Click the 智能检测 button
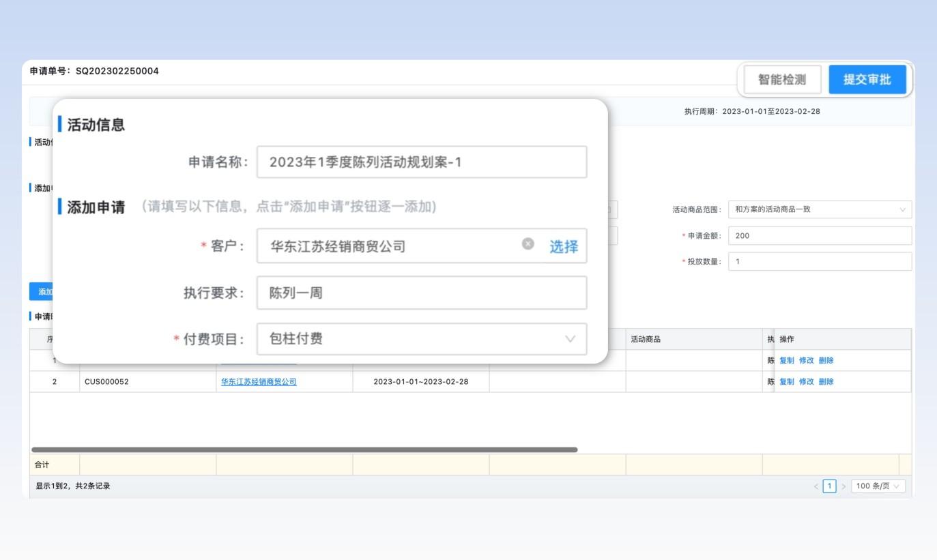 pos(781,79)
